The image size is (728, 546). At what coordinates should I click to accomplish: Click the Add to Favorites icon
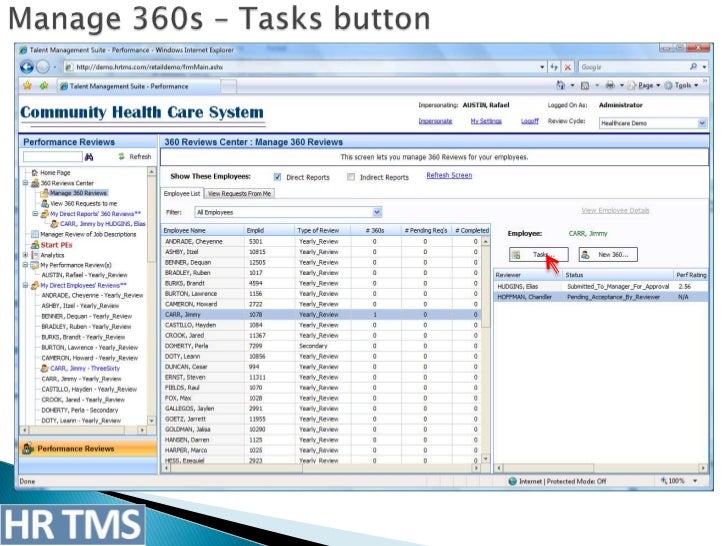[x=44, y=86]
